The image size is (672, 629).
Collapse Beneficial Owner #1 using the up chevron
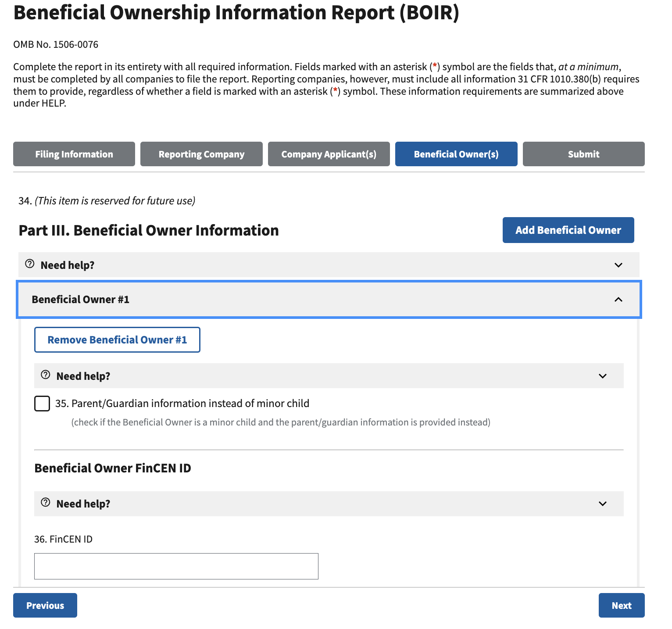[618, 300]
